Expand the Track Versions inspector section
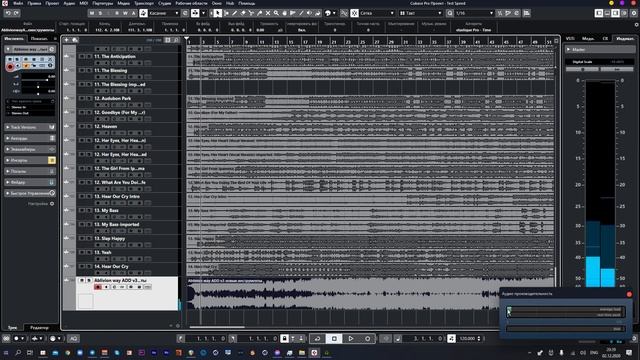This screenshot has width=640, height=360. [x=30, y=127]
